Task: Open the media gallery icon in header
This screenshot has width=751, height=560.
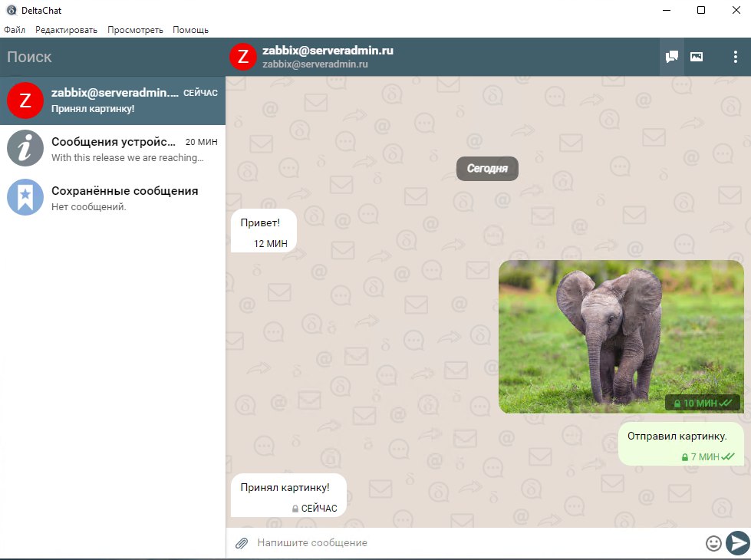Action: point(697,57)
